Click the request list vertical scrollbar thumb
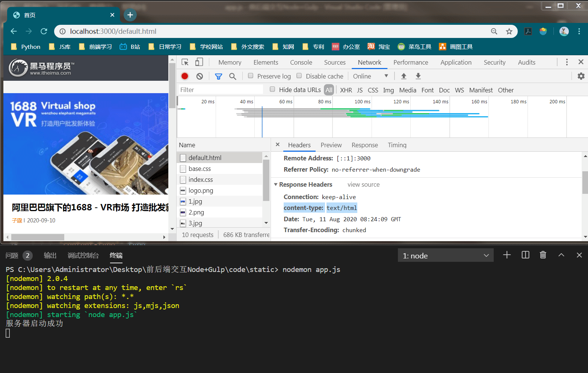This screenshot has height=373, width=588. coord(266,180)
